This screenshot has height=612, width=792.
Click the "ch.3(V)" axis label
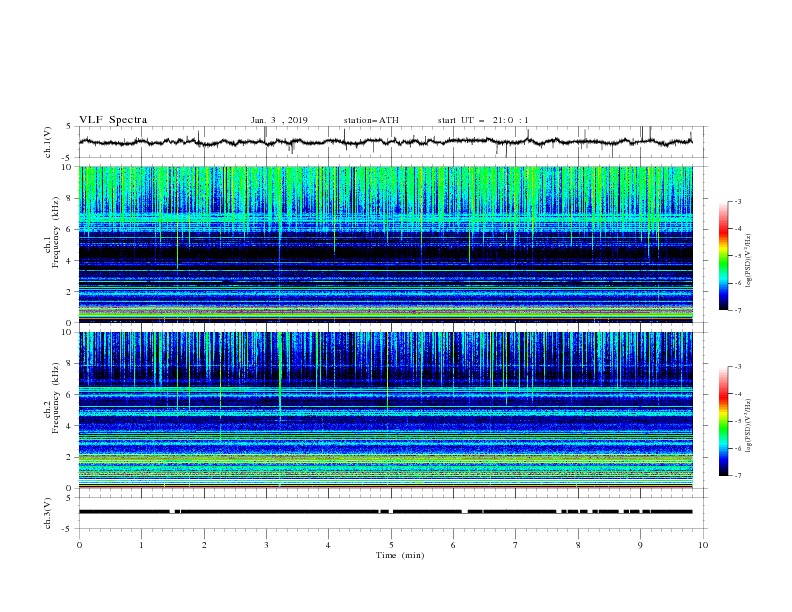coord(48,513)
